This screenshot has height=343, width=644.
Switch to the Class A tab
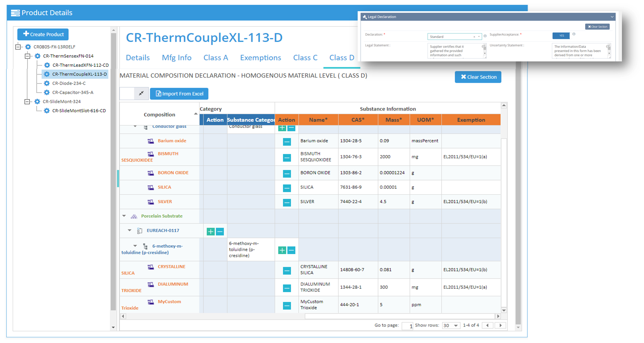tap(216, 58)
